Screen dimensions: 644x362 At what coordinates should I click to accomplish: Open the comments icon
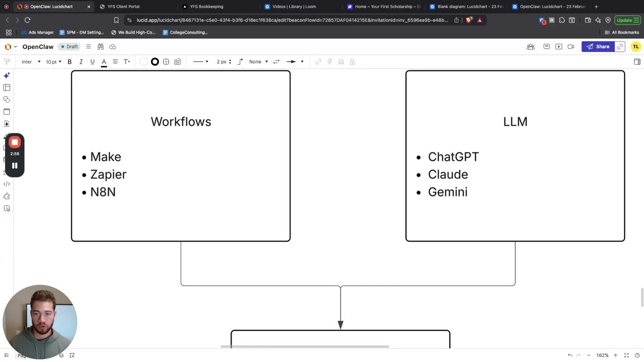pos(546,47)
